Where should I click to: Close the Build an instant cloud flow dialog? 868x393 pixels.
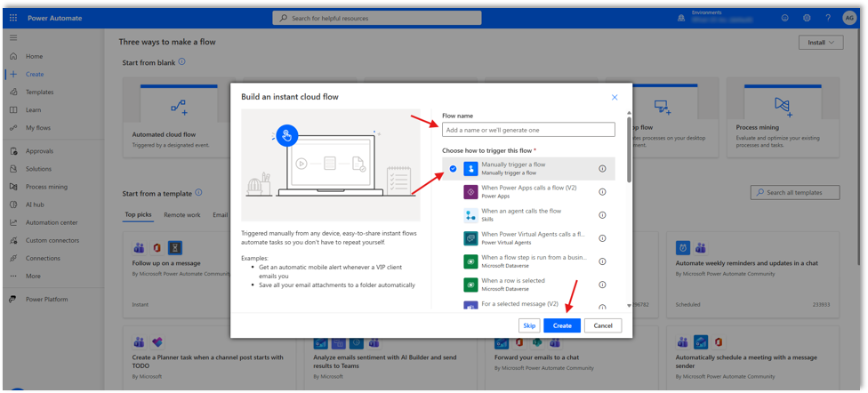614,97
